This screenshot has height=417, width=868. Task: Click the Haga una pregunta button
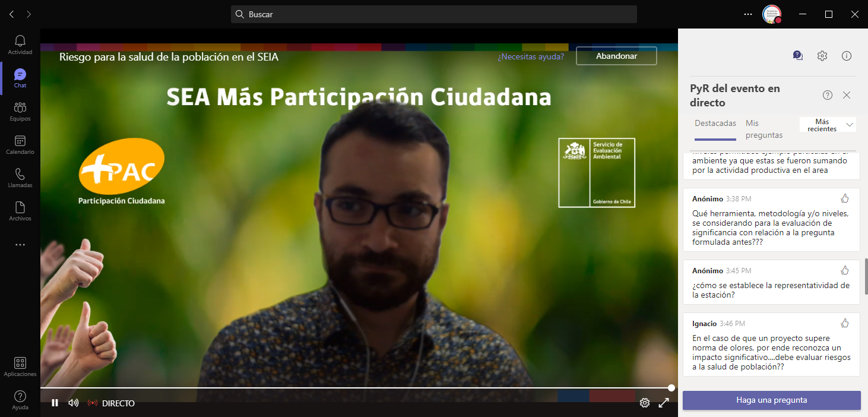coord(771,400)
